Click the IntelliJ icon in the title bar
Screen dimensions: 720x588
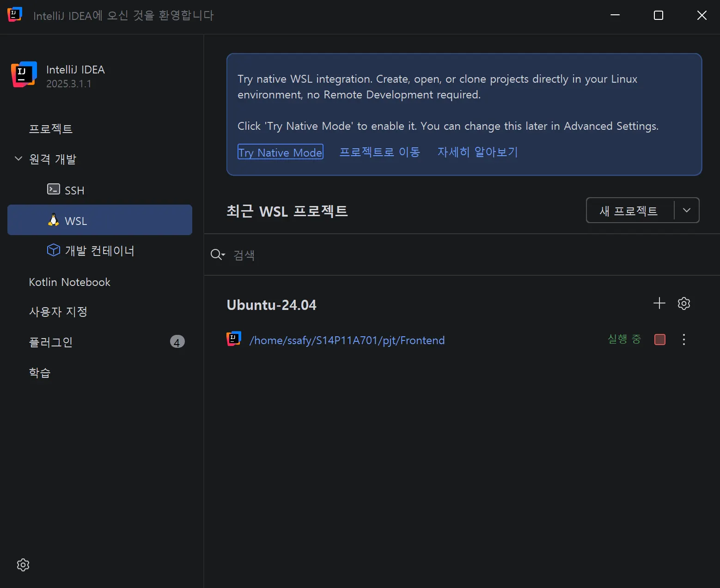click(x=15, y=14)
